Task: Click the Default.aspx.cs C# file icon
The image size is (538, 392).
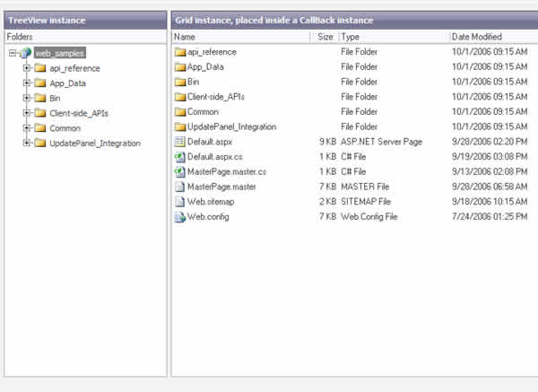Action: coord(179,157)
